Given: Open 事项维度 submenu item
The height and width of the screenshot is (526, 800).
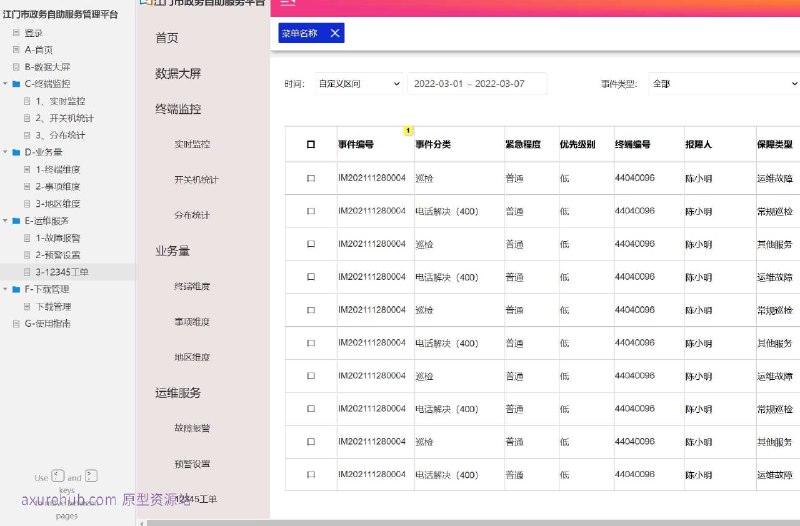Looking at the screenshot, I should point(192,322).
